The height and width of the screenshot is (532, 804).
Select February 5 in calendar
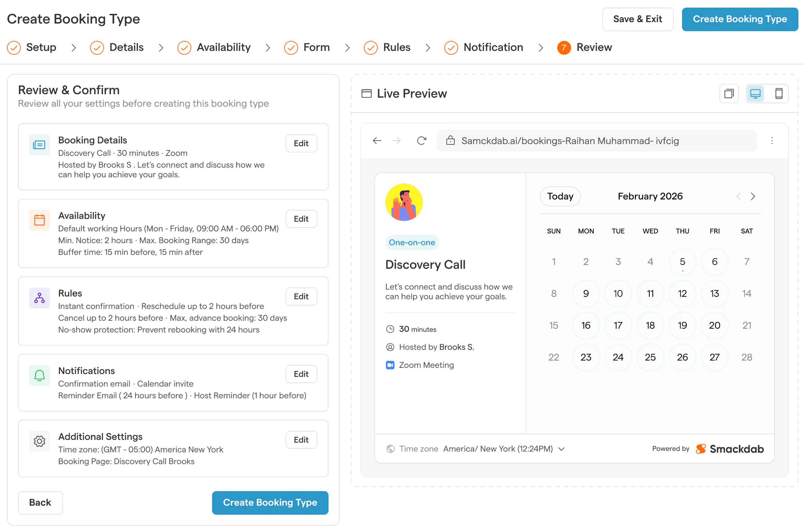(682, 262)
